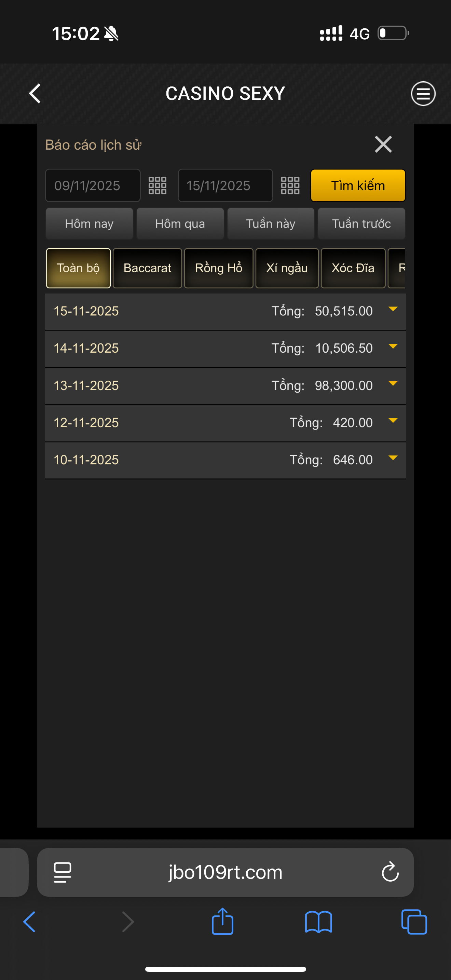
Task: Expand the 13-11-2025 row details
Action: click(x=393, y=383)
